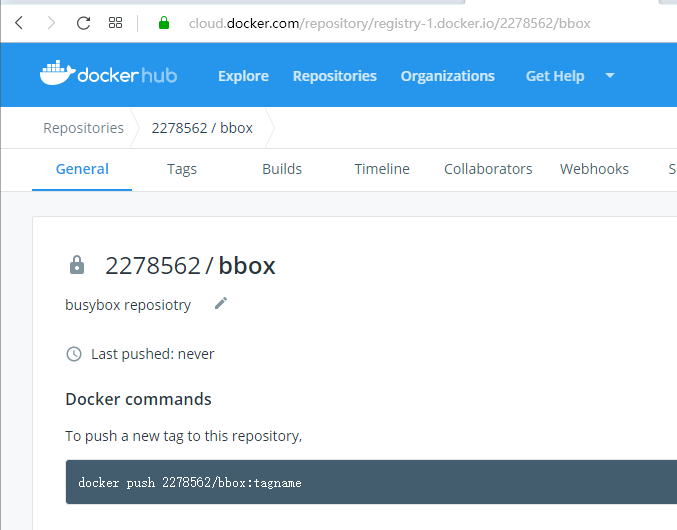This screenshot has height=530, width=677.
Task: Click the Last pushed: never text
Action: (152, 354)
